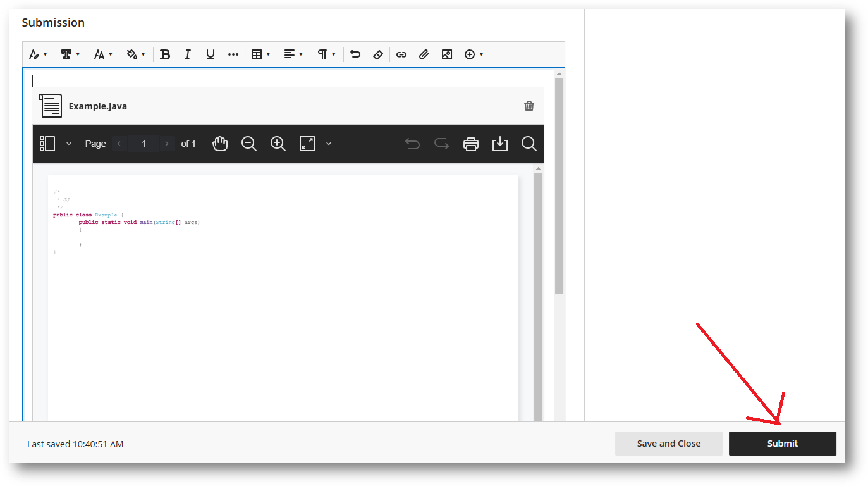The image size is (868, 486).
Task: Open the more formatting options ellipsis
Action: [x=233, y=54]
